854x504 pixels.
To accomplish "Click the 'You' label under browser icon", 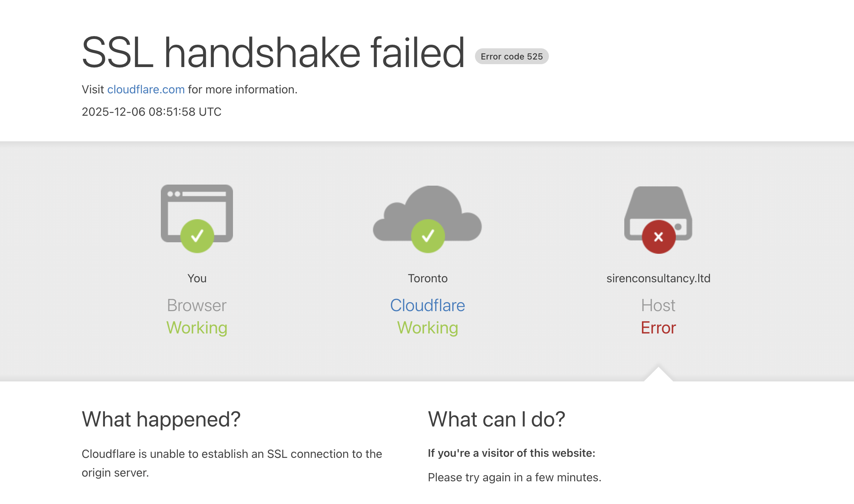I will click(x=197, y=278).
